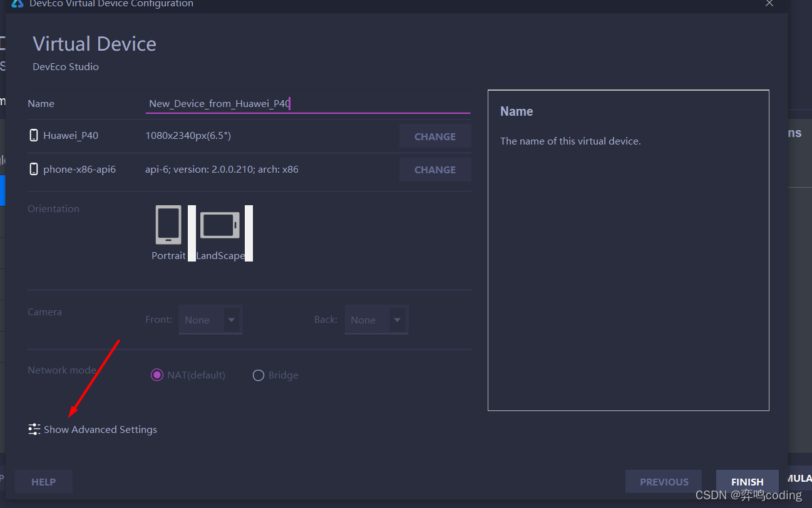Click the device Name input field
The height and width of the screenshot is (508, 812).
click(307, 103)
